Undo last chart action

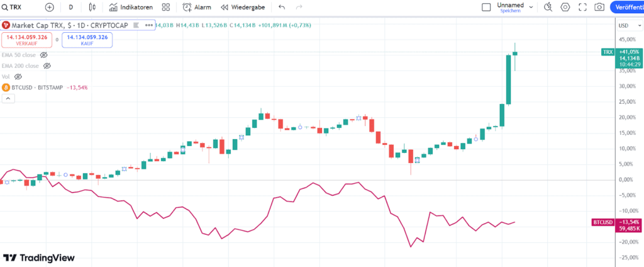(x=282, y=7)
